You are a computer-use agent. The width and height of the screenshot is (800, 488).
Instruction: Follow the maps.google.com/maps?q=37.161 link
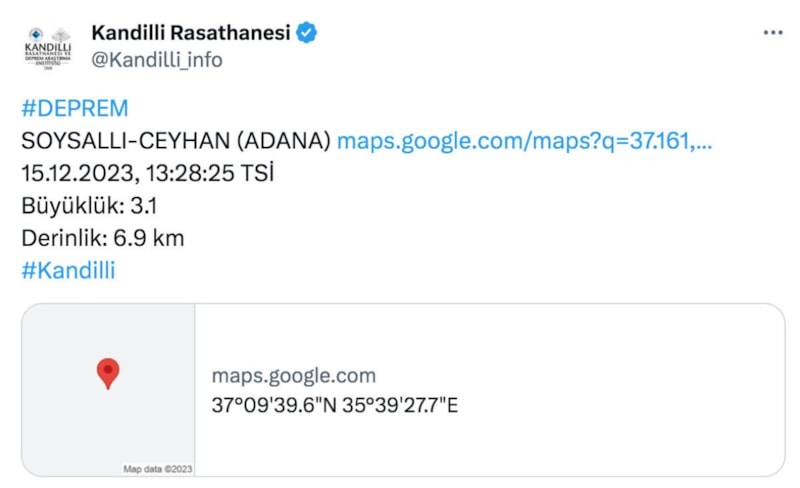coord(524,141)
